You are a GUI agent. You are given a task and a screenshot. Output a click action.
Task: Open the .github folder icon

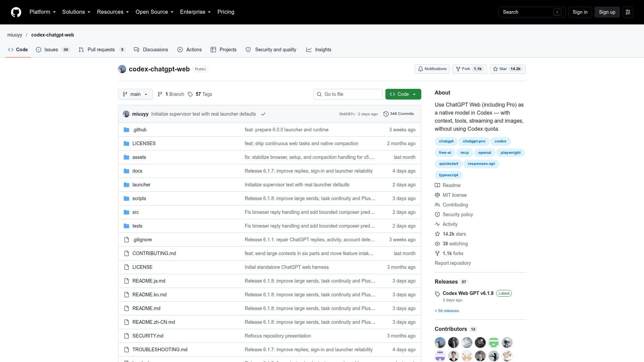(126, 130)
